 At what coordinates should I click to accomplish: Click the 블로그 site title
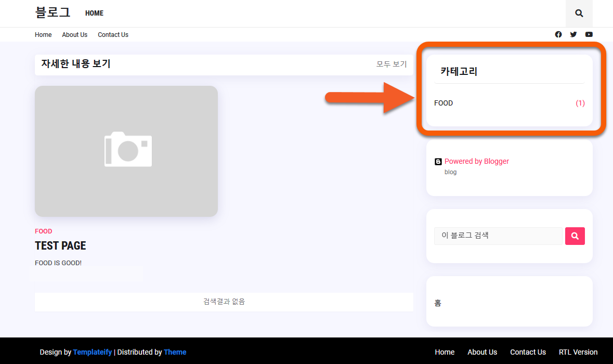53,12
